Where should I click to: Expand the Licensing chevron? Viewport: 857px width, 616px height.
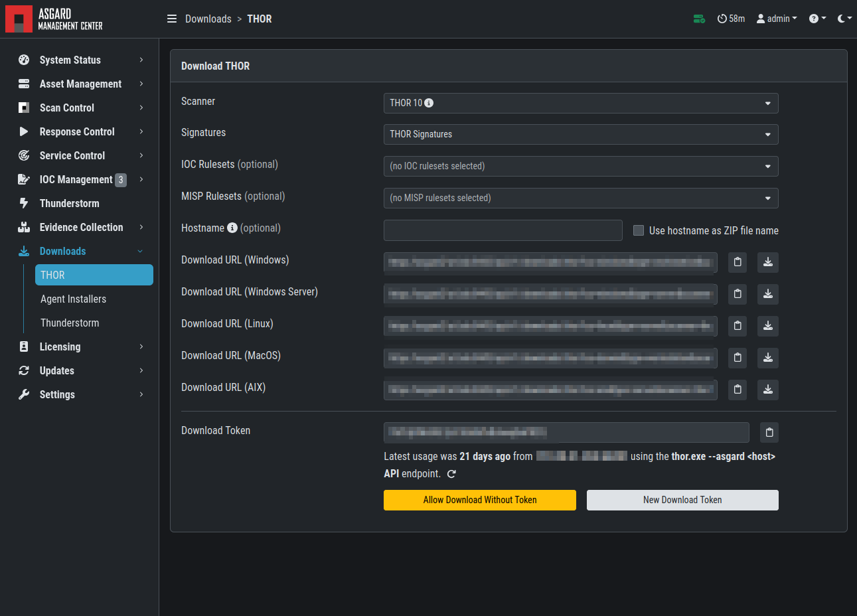pos(141,346)
